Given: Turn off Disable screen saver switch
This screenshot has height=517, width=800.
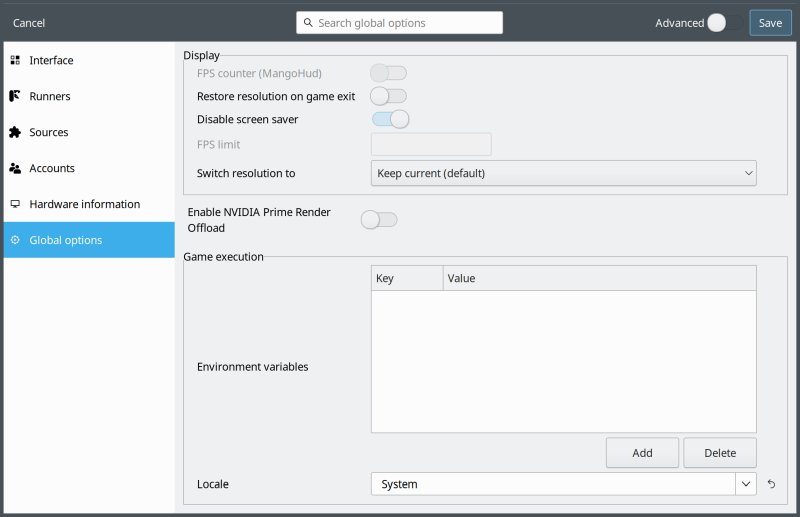Looking at the screenshot, I should 390,120.
